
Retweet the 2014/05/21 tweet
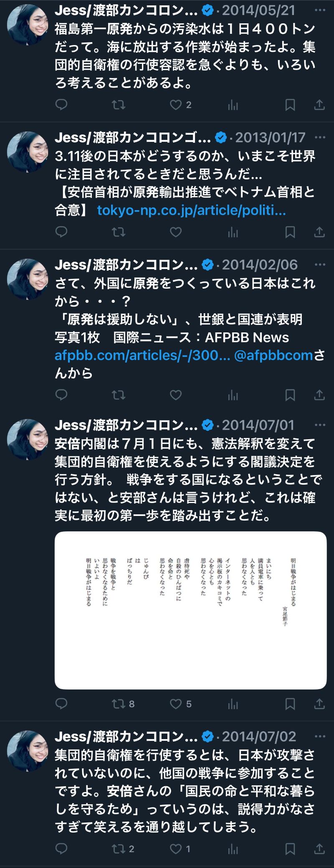click(x=119, y=105)
